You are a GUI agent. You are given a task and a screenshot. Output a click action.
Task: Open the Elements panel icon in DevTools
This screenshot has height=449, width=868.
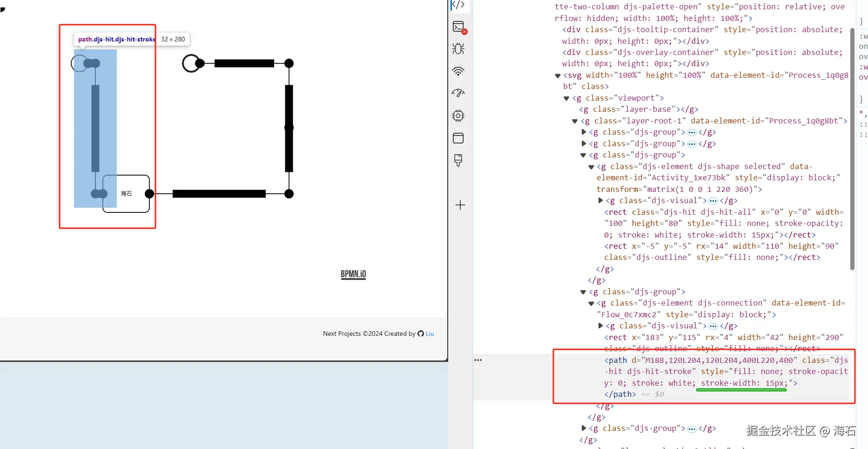click(458, 5)
